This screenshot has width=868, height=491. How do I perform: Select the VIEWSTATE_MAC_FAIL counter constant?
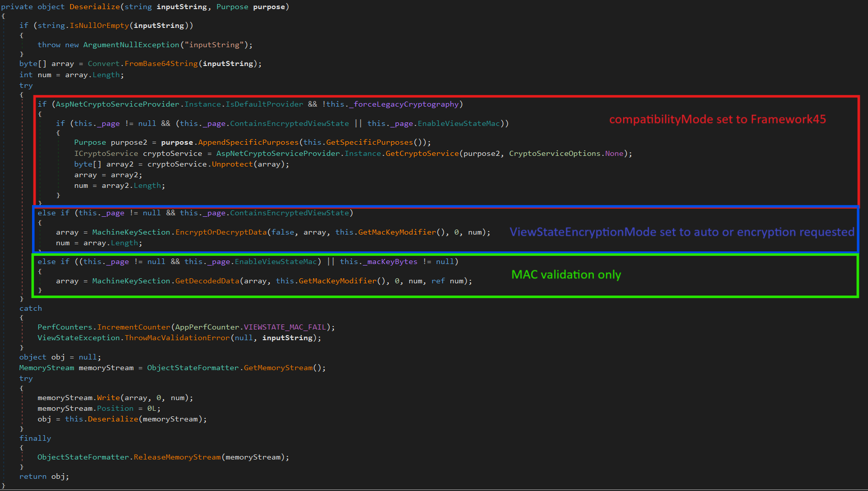pos(285,327)
